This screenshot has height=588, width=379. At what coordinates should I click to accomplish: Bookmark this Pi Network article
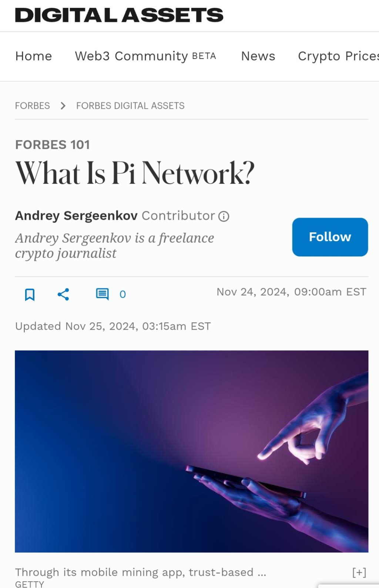click(30, 295)
